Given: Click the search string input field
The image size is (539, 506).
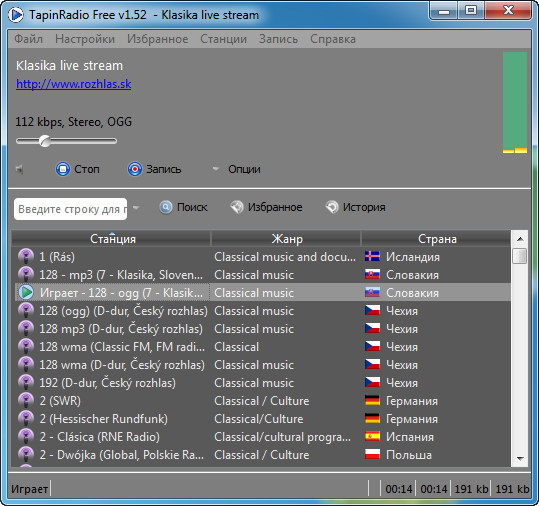Looking at the screenshot, I should point(70,209).
